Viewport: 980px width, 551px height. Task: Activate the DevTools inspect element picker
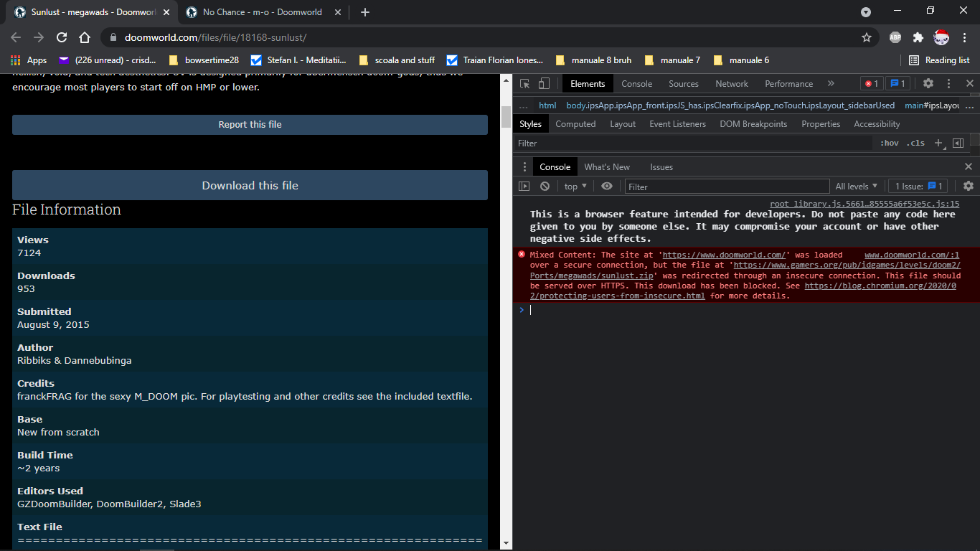click(x=525, y=84)
